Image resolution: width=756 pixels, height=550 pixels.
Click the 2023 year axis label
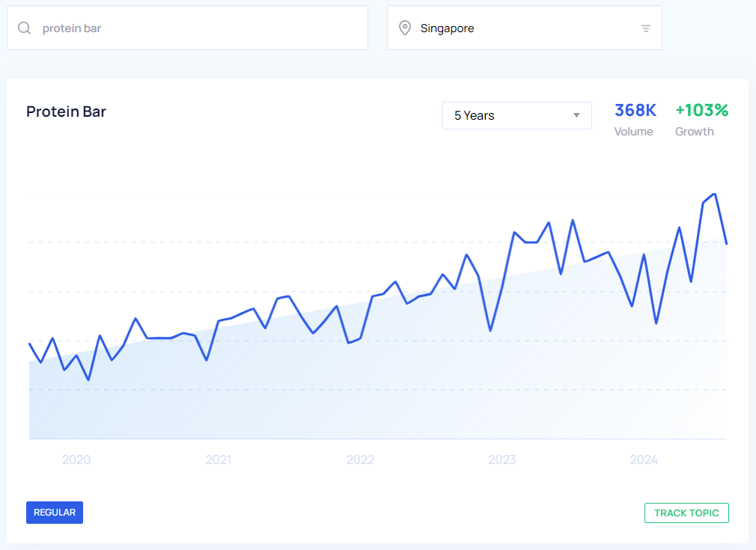tap(502, 459)
